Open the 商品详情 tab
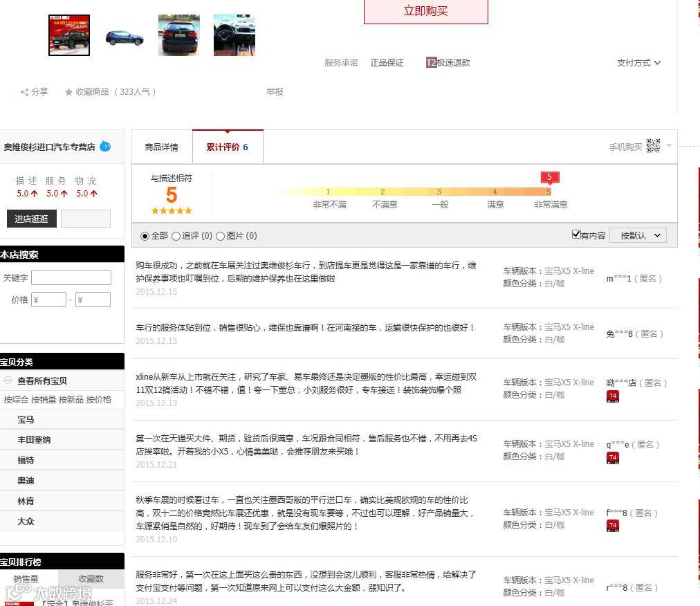This screenshot has width=700, height=606. 162,147
